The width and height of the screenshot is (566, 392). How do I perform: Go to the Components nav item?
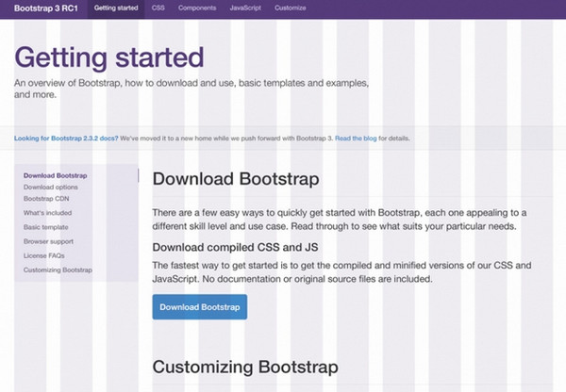pyautogui.click(x=197, y=8)
